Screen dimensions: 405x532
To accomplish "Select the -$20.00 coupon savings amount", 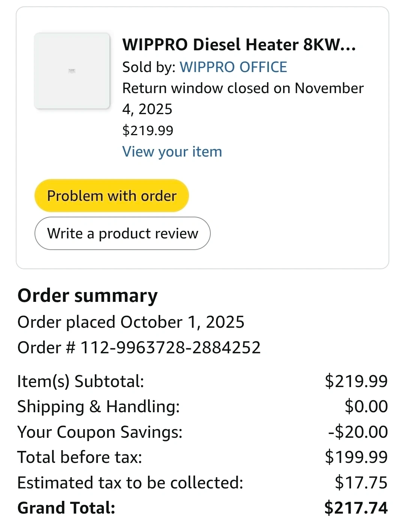I will coord(358,432).
